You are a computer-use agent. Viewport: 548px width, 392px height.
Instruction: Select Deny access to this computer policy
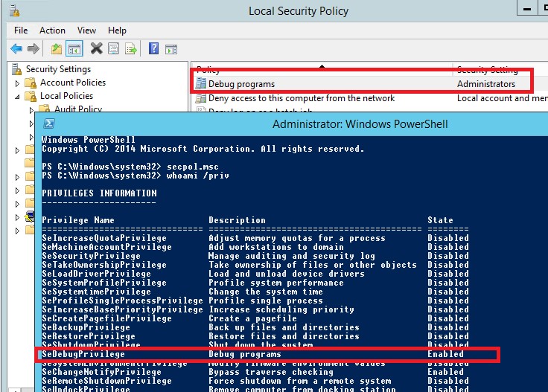click(x=301, y=98)
